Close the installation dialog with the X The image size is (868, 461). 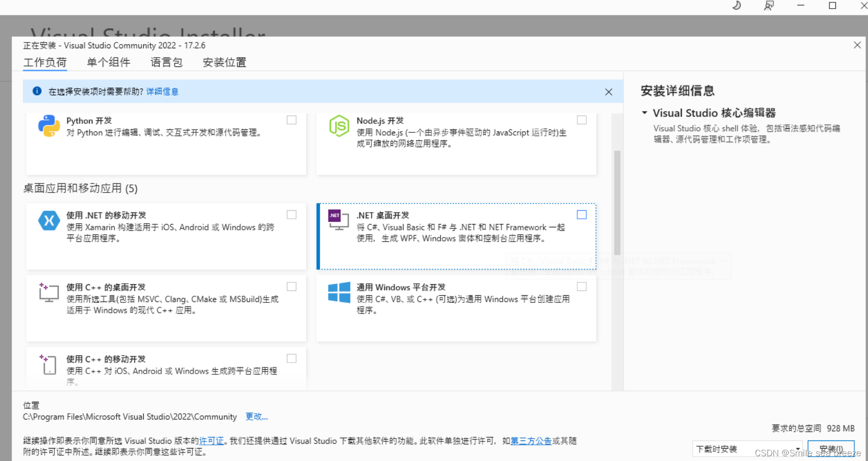(857, 45)
